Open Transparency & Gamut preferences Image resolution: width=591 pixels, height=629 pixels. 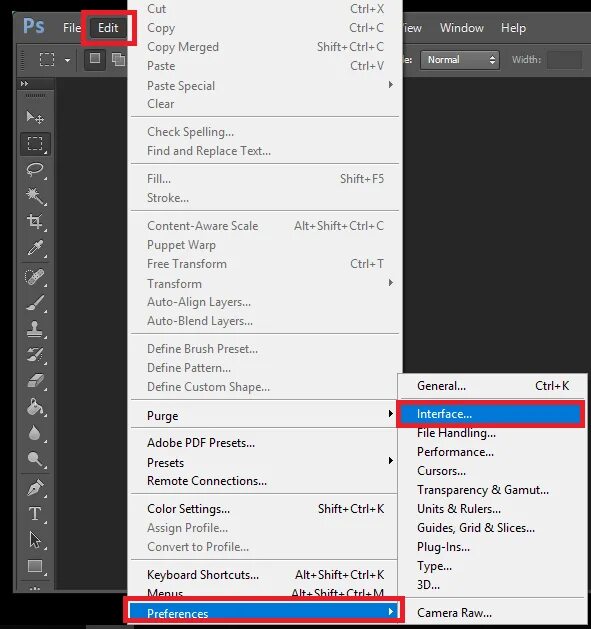click(x=492, y=489)
